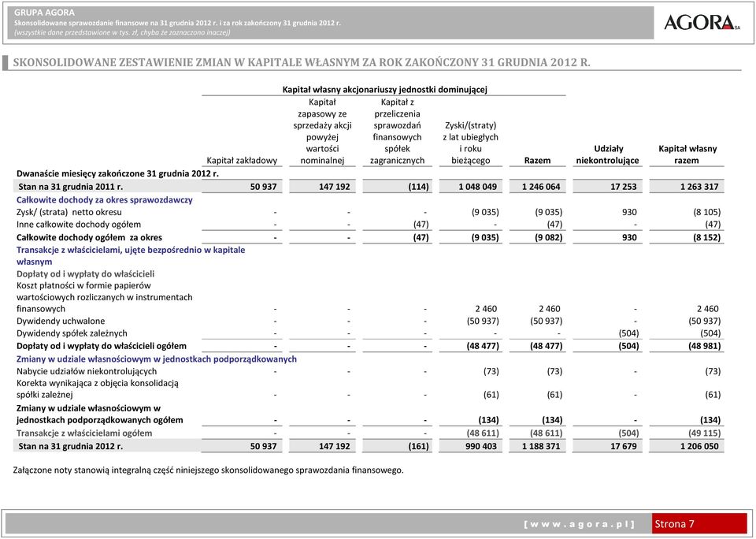Select 'Całkowite dochody za okres sprawozdawczy' heading
Screen dimensions: 756x539
(105, 200)
